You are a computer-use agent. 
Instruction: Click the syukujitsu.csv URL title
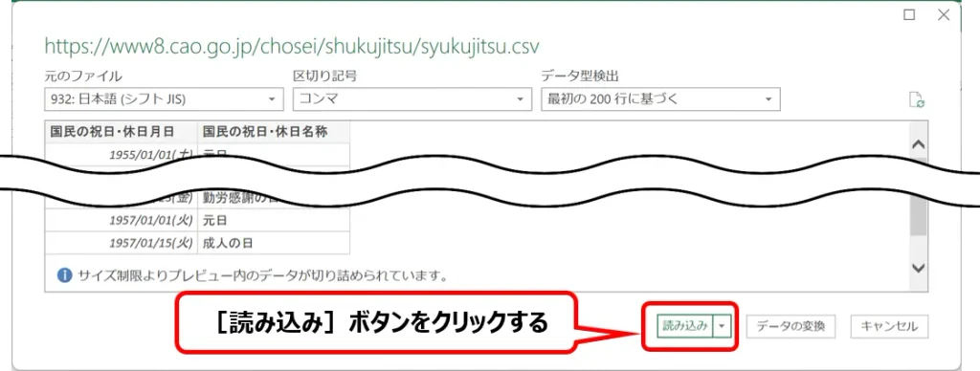(292, 46)
